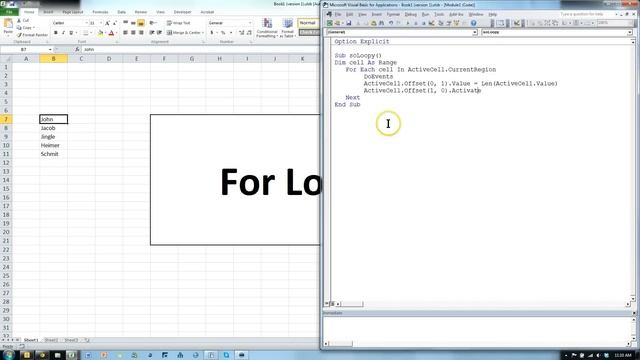The image size is (640, 360).
Task: Toggle Bold formatting in Excel ribbon
Action: point(56,33)
